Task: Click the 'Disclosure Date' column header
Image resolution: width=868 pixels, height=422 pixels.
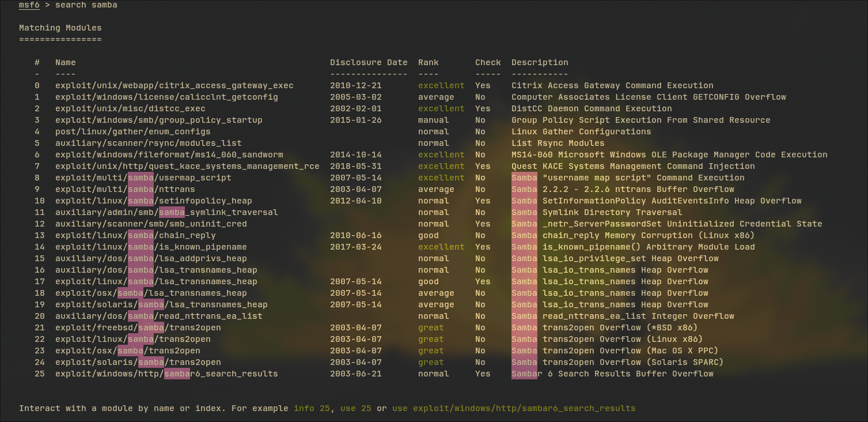Action: click(x=369, y=62)
